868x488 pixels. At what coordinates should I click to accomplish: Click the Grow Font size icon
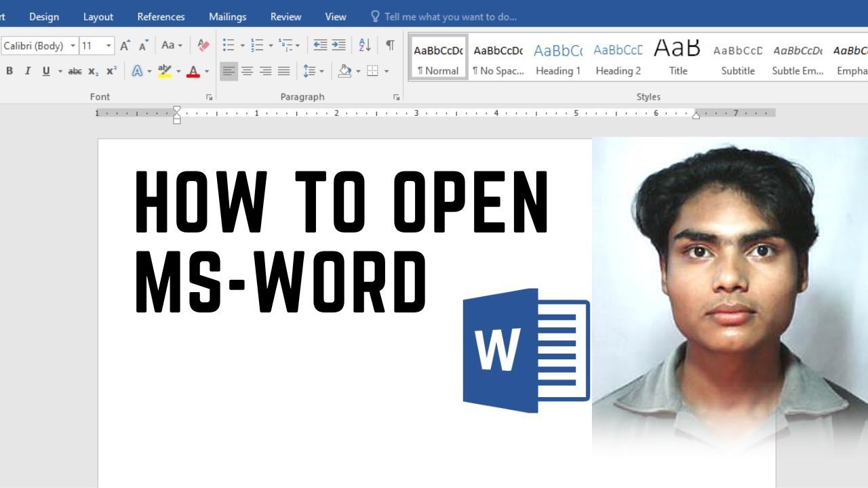pos(125,45)
